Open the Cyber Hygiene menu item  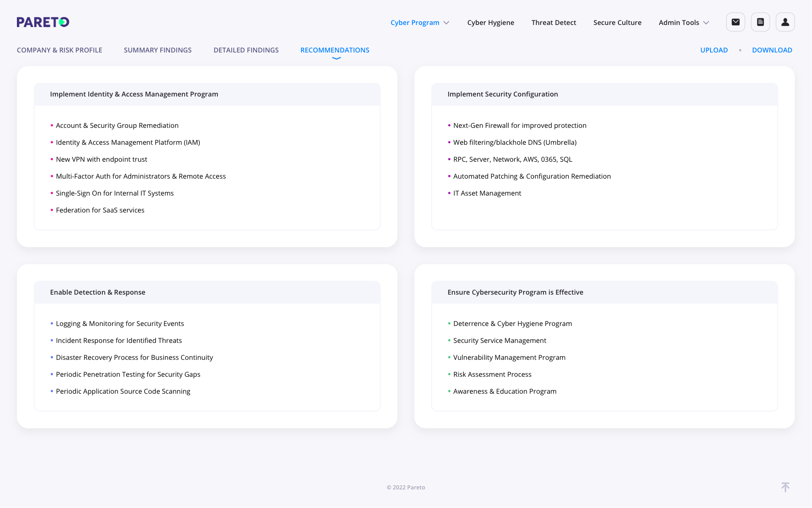(x=491, y=22)
